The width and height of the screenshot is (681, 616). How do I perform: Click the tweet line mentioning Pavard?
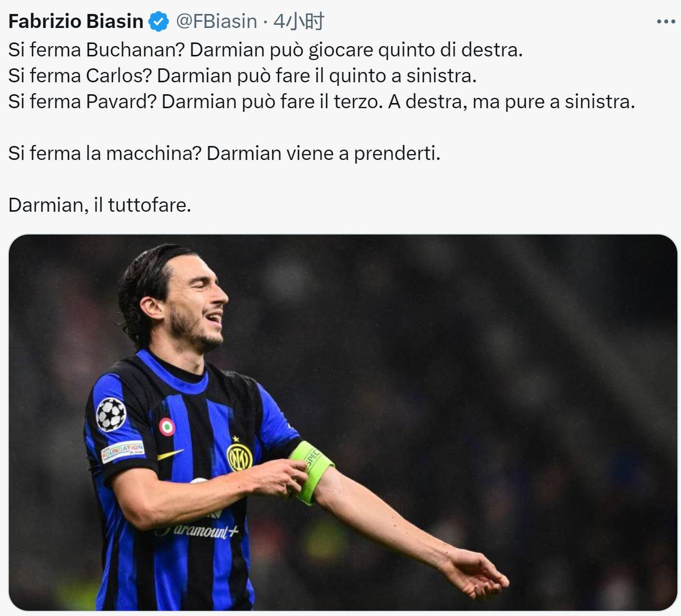[x=321, y=101]
